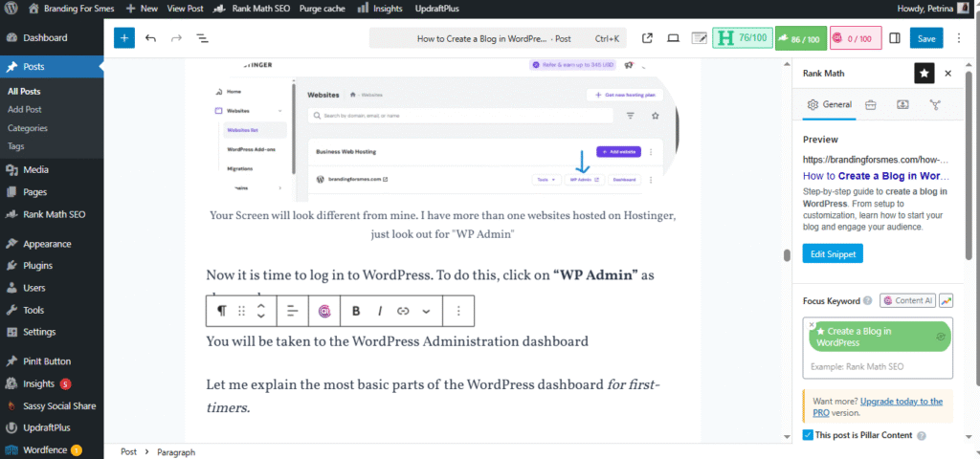Click the Content AI icon in block toolbar
Image resolution: width=980 pixels, height=459 pixels.
click(324, 311)
